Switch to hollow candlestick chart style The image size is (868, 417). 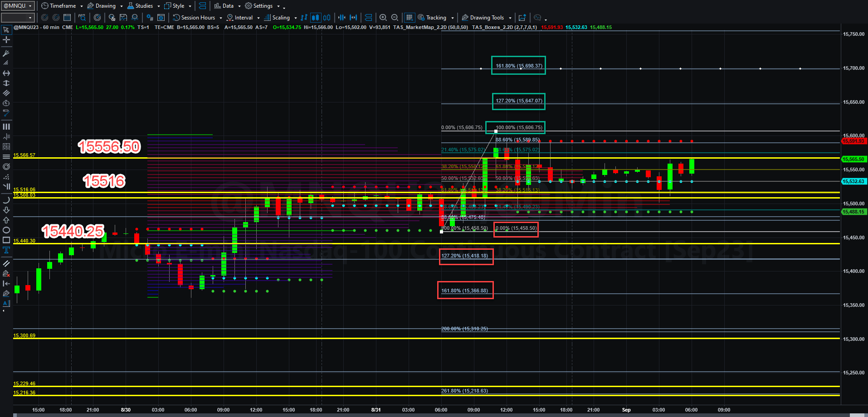click(327, 18)
